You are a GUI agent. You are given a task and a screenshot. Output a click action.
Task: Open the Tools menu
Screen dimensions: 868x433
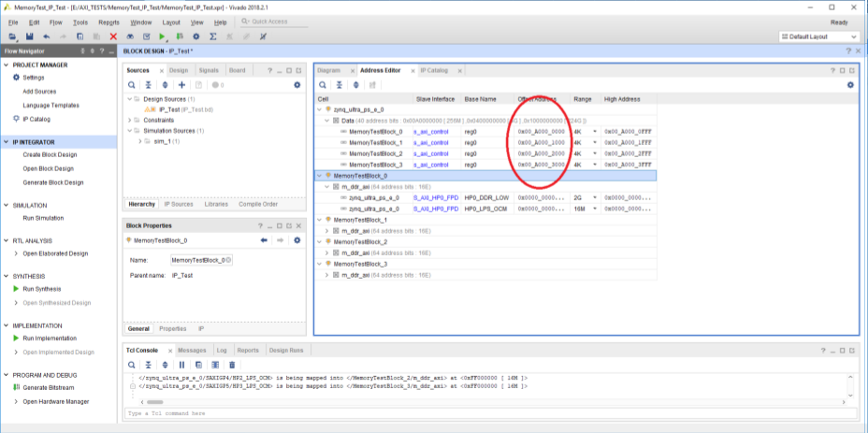pos(80,22)
